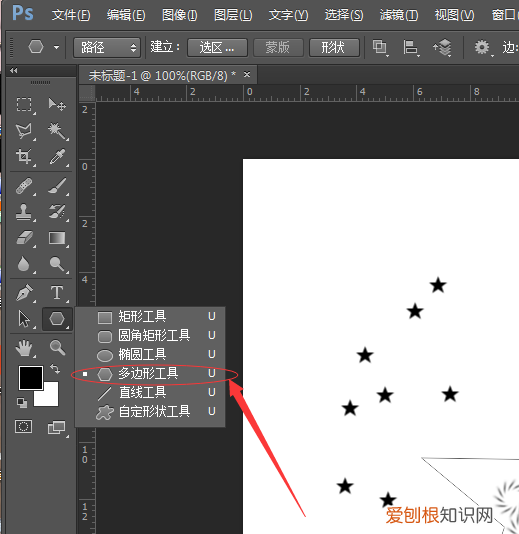Choose 自定形状工具 from the flyout
Viewport: 519px width, 534px height.
[150, 412]
